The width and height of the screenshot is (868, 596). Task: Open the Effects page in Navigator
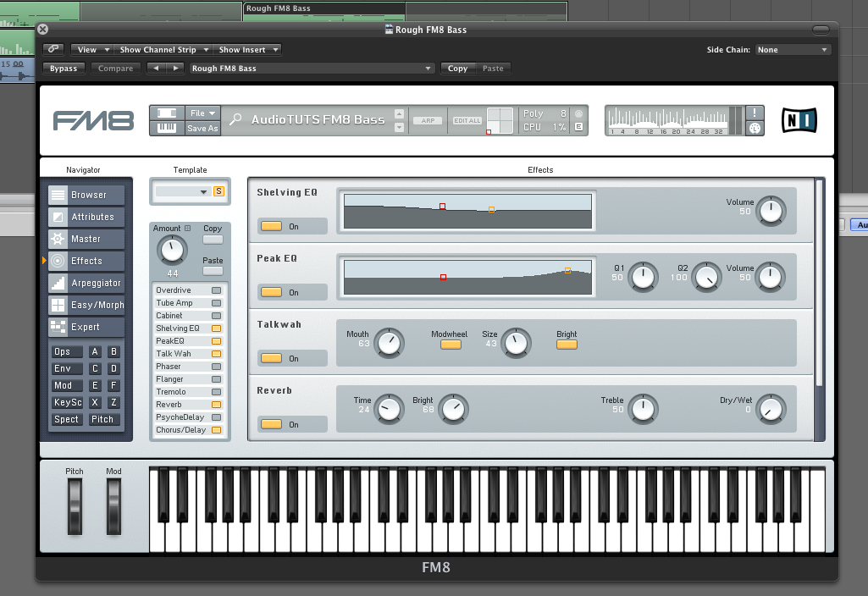(86, 261)
